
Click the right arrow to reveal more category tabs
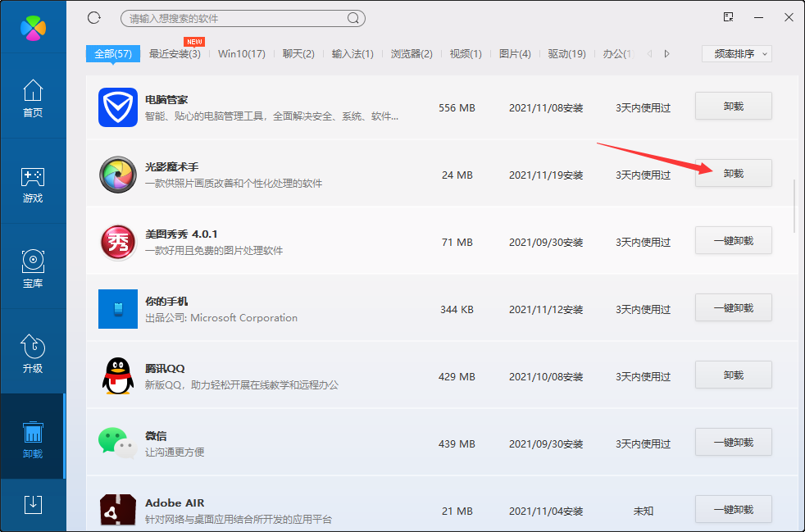pos(666,52)
